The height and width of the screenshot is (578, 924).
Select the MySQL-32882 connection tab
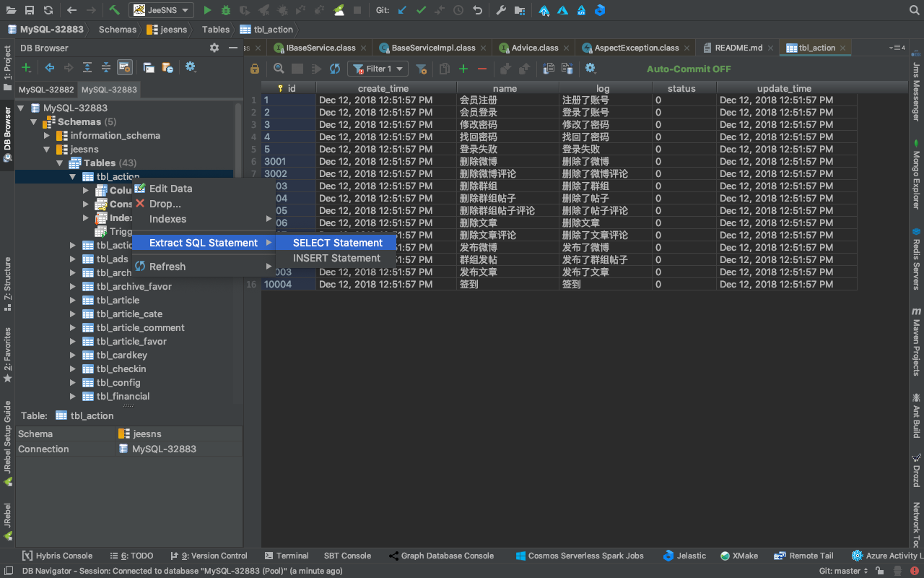[45, 90]
